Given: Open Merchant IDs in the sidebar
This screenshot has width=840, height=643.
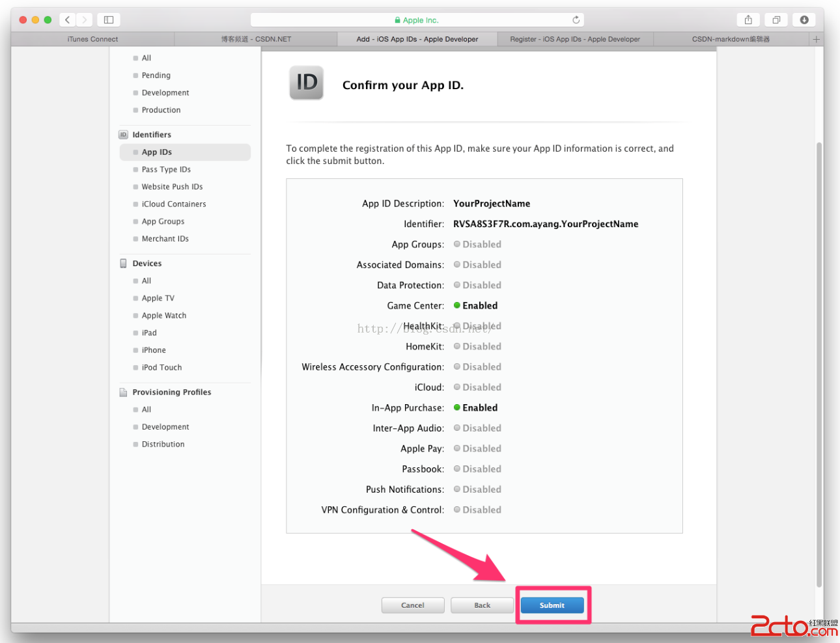Looking at the screenshot, I should coord(165,239).
